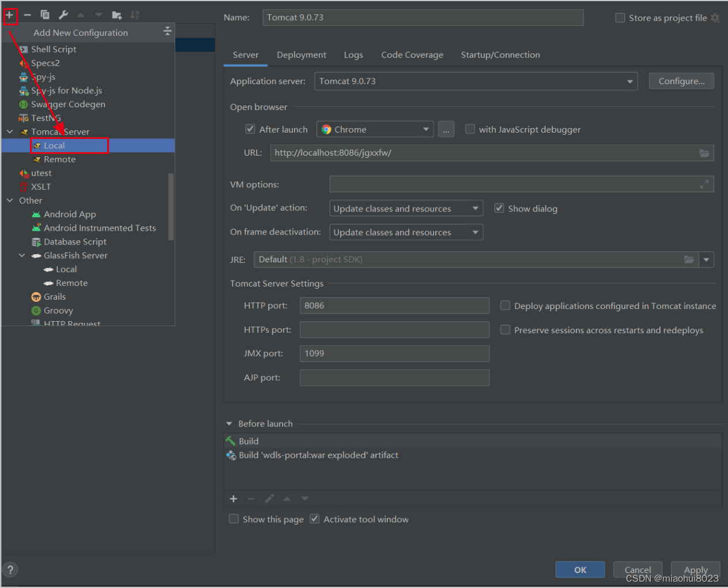Open the wrench Edit Templates icon
This screenshot has width=728, height=588.
point(63,15)
